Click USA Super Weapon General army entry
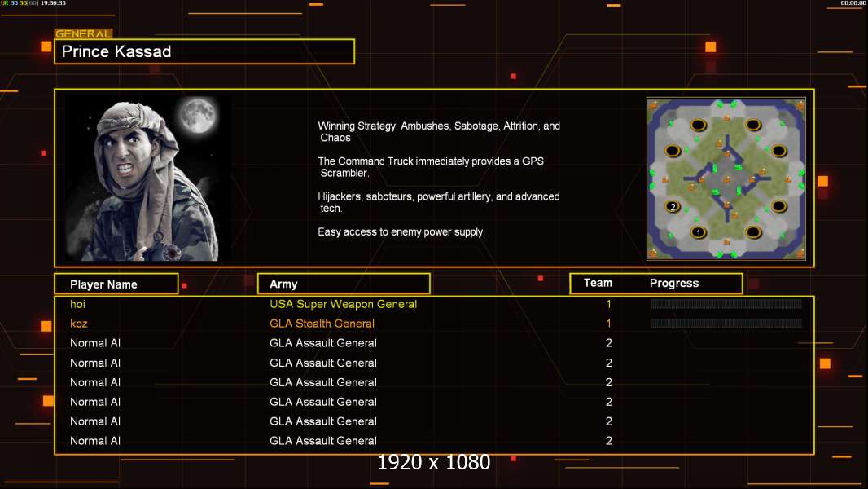The image size is (868, 489). pos(343,304)
